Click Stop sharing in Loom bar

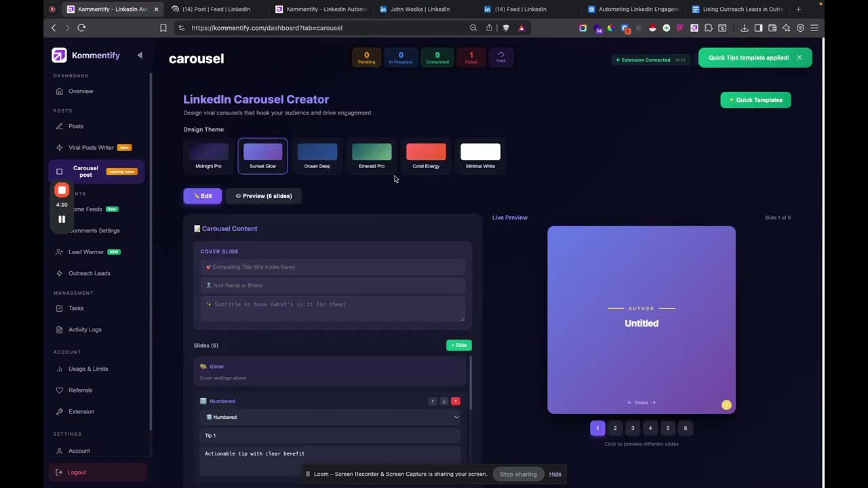[518, 474]
